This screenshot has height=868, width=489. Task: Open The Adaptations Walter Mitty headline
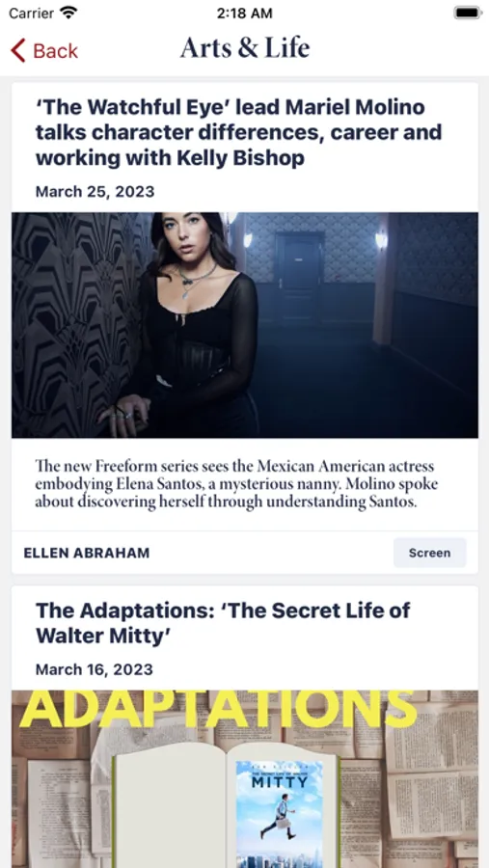pyautogui.click(x=223, y=623)
